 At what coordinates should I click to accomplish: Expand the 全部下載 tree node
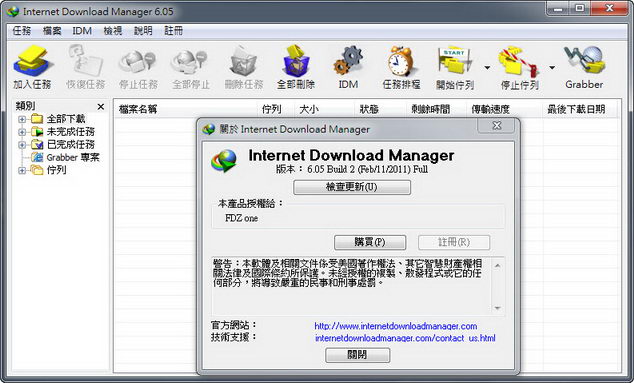[22, 119]
